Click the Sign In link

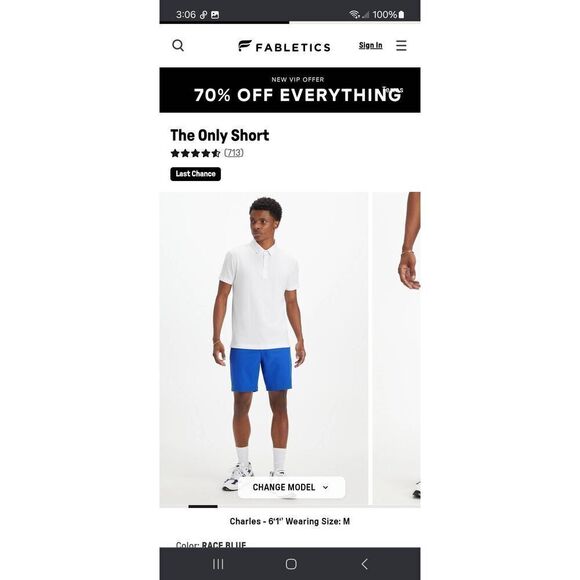pyautogui.click(x=370, y=45)
